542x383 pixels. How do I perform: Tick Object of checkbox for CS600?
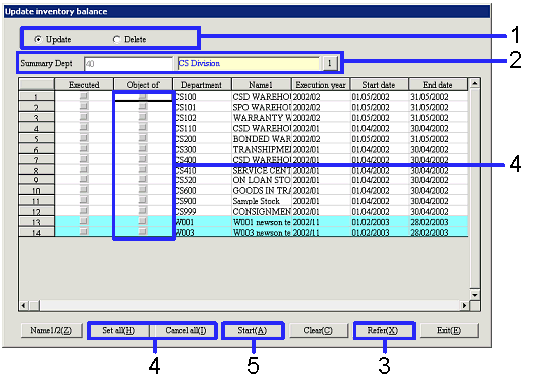coord(143,189)
